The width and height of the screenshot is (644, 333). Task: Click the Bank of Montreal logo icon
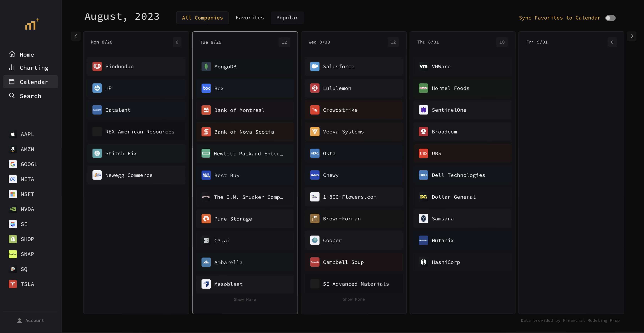206,110
